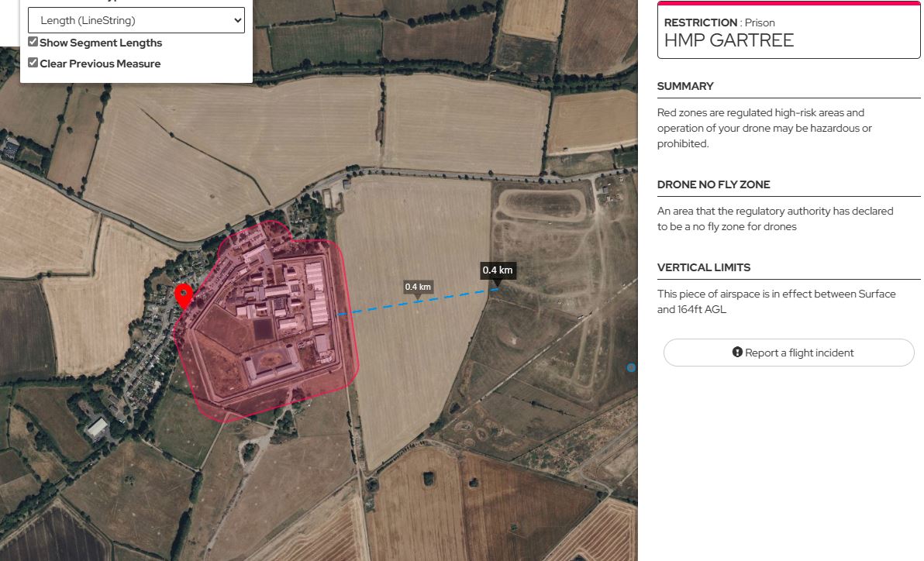Uncheck the Clear Previous Measure option
This screenshot has height=561, width=924.
(x=33, y=62)
